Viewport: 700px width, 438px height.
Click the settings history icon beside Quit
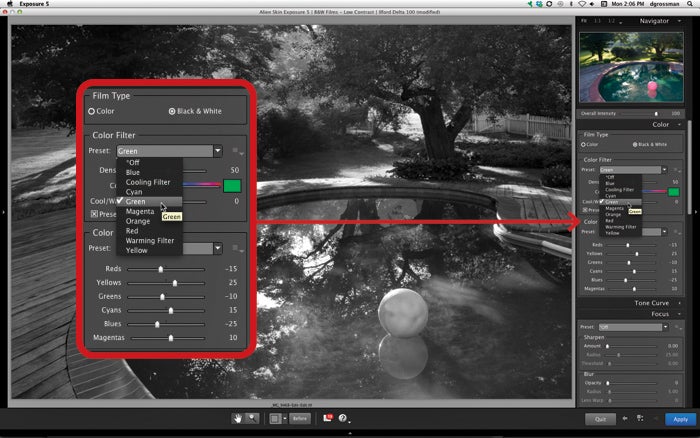click(x=640, y=418)
